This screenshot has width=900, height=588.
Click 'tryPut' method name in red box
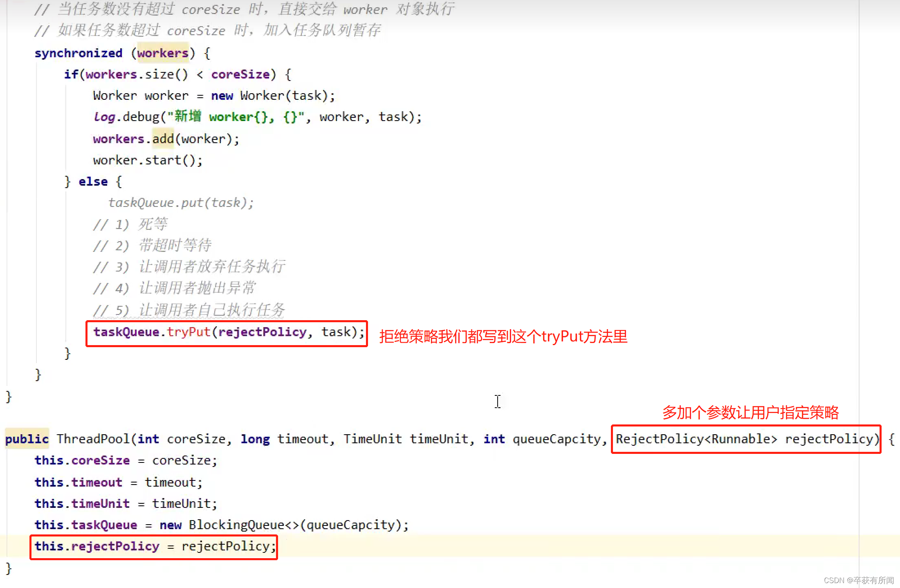189,332
